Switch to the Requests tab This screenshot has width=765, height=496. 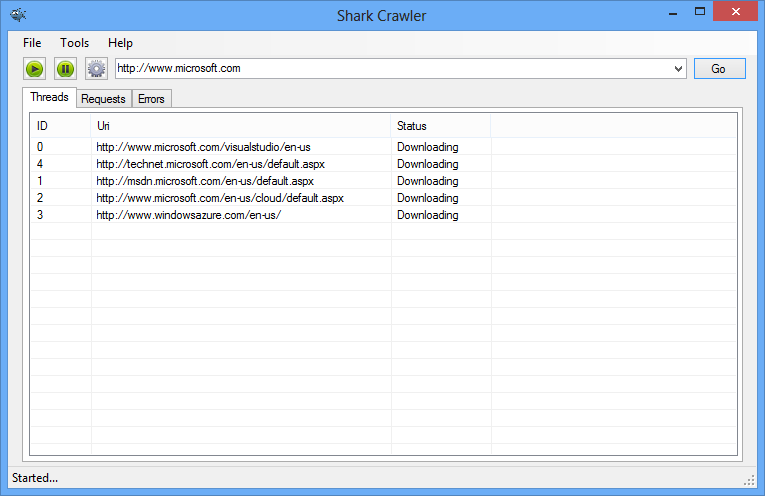click(103, 99)
